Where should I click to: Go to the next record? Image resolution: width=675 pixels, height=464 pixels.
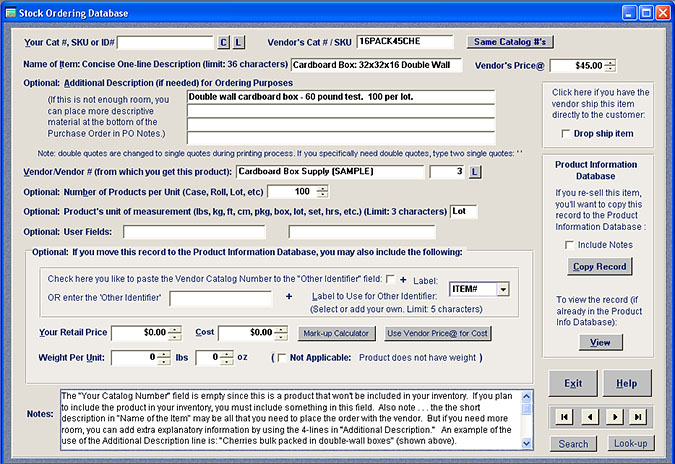[615, 417]
